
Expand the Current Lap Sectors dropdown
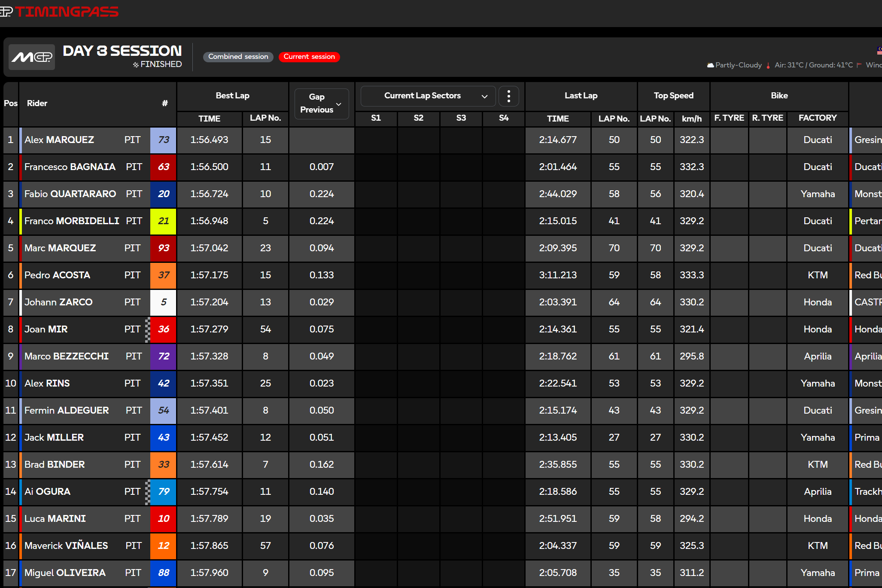[428, 96]
